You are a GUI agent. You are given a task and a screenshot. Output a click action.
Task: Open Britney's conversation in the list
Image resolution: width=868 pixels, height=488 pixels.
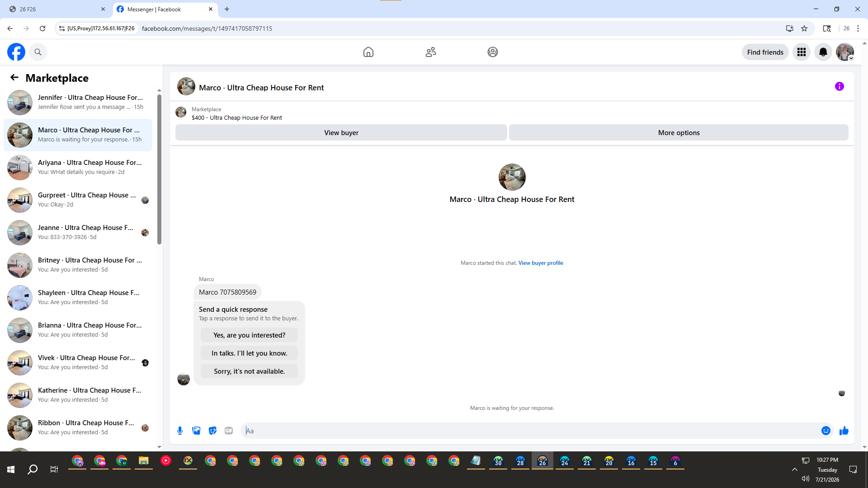78,265
